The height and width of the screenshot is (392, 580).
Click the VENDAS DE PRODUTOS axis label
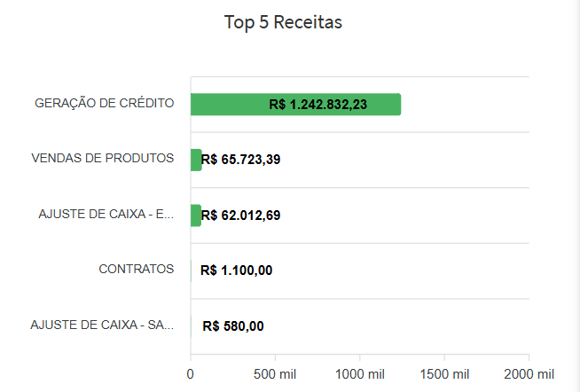102,158
